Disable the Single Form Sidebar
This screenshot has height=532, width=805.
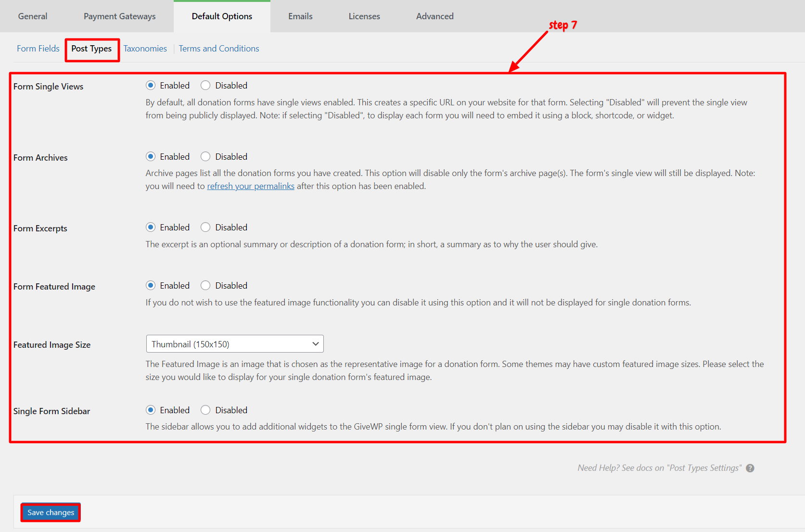[205, 410]
